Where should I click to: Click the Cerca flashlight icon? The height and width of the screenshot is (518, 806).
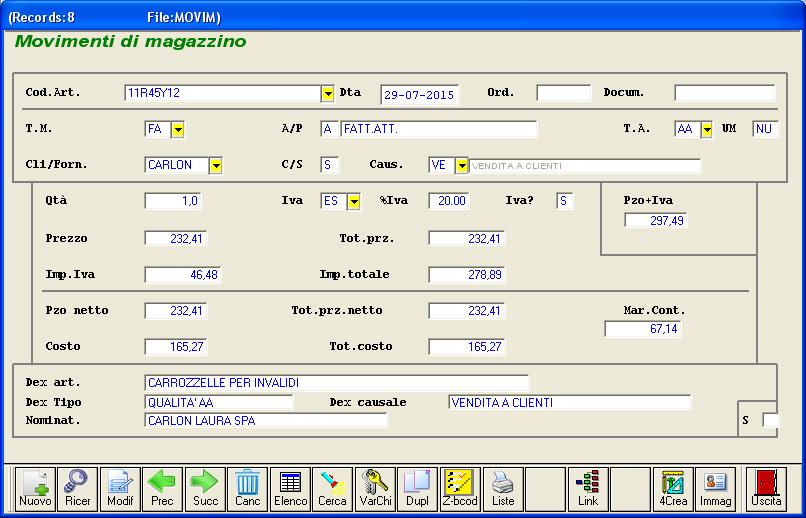point(332,488)
